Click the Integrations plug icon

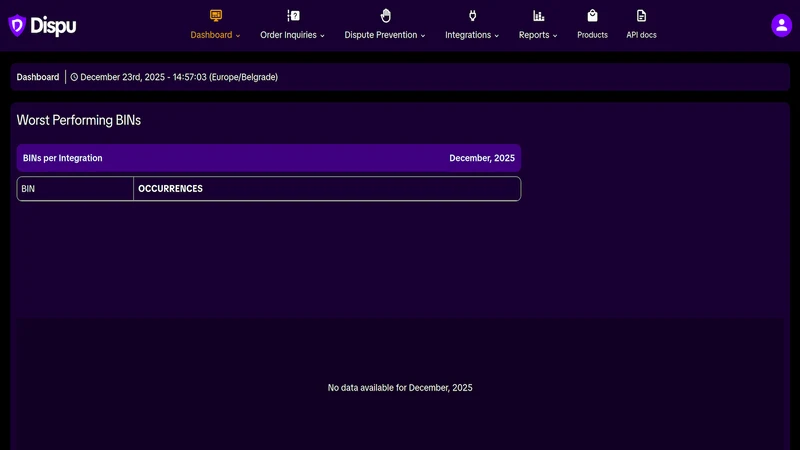pyautogui.click(x=472, y=16)
